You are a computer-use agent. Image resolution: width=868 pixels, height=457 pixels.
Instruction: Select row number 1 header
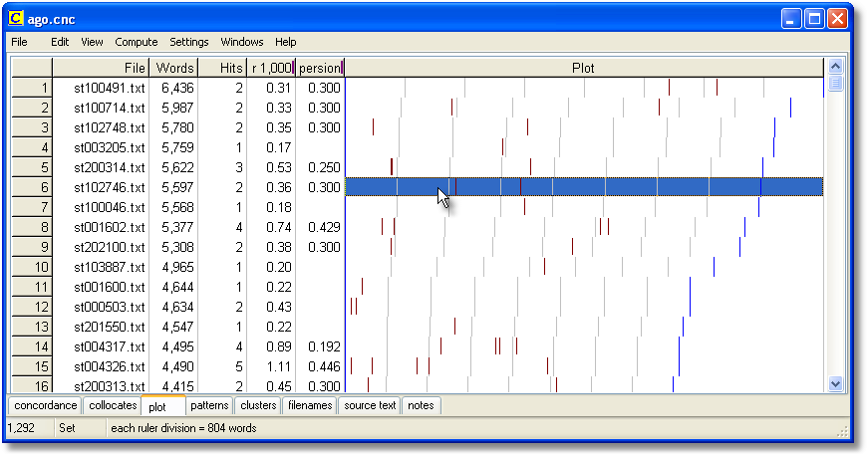coord(32,88)
